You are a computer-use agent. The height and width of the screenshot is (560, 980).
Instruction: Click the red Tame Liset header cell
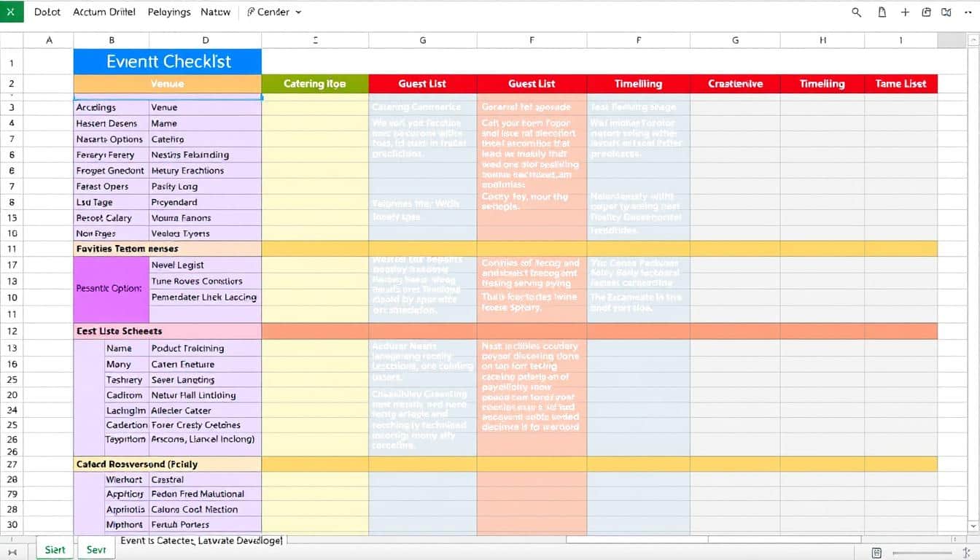coord(901,84)
